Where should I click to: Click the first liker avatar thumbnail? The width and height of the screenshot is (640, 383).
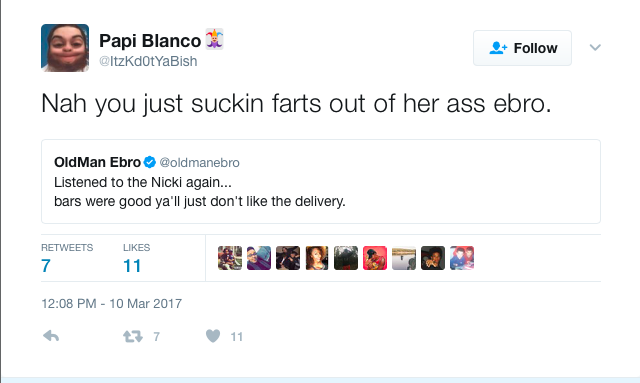(230, 258)
